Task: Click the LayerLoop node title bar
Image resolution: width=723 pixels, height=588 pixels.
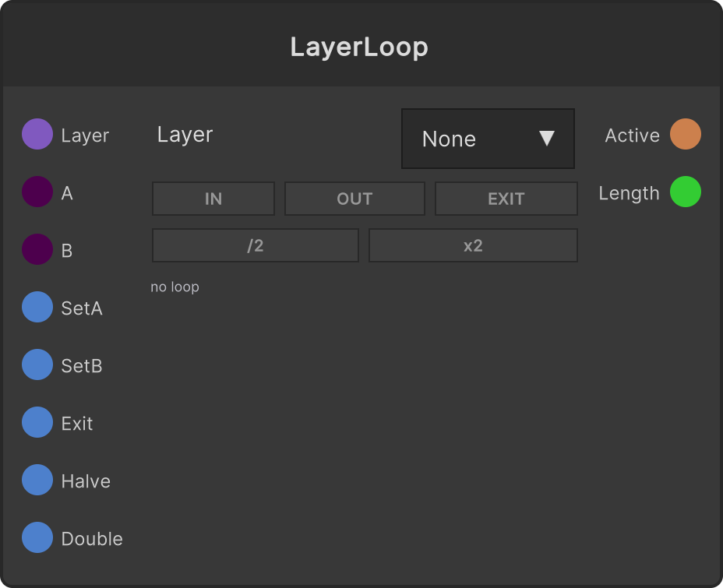Action: [x=361, y=44]
